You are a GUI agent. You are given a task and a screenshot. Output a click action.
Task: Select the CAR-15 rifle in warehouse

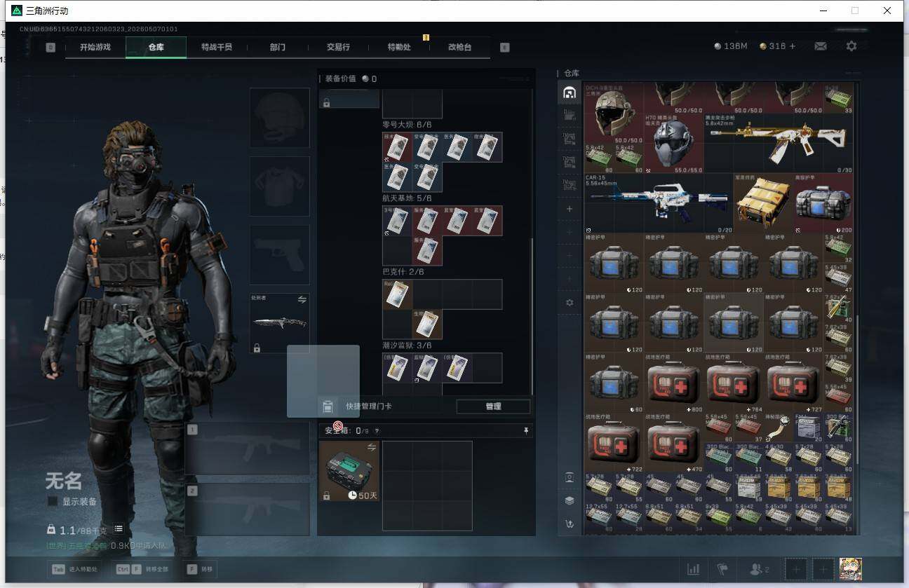click(x=659, y=203)
